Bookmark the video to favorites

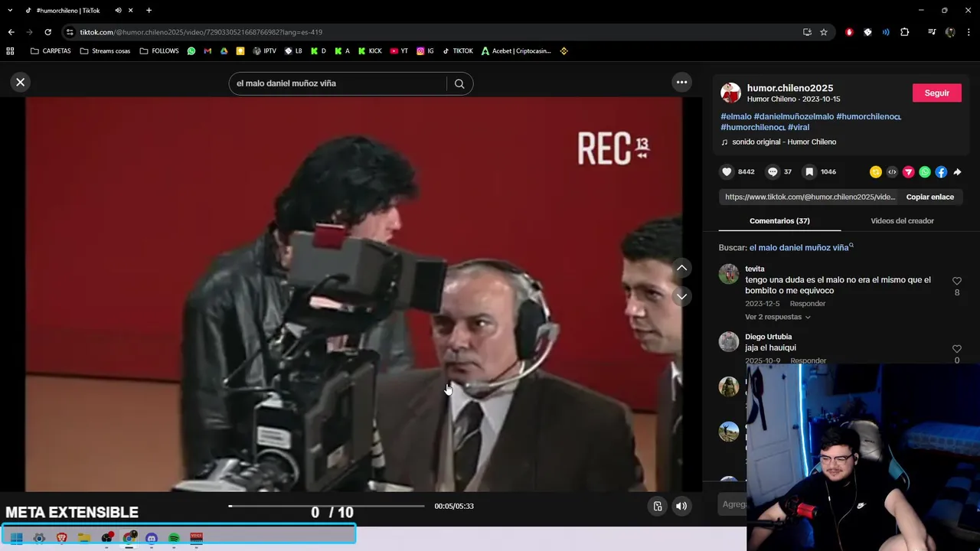809,172
